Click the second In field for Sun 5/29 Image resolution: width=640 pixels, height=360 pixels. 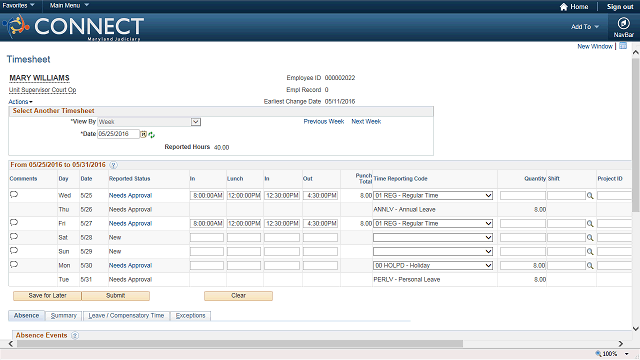tap(282, 251)
